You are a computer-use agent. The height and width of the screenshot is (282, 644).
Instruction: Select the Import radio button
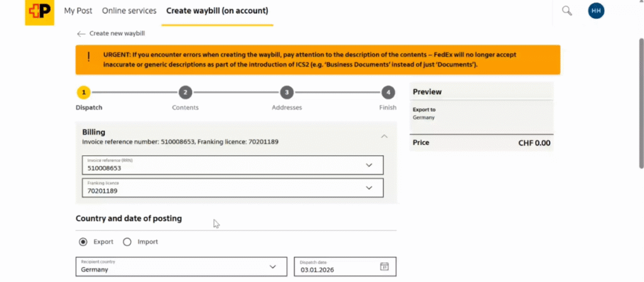point(127,242)
